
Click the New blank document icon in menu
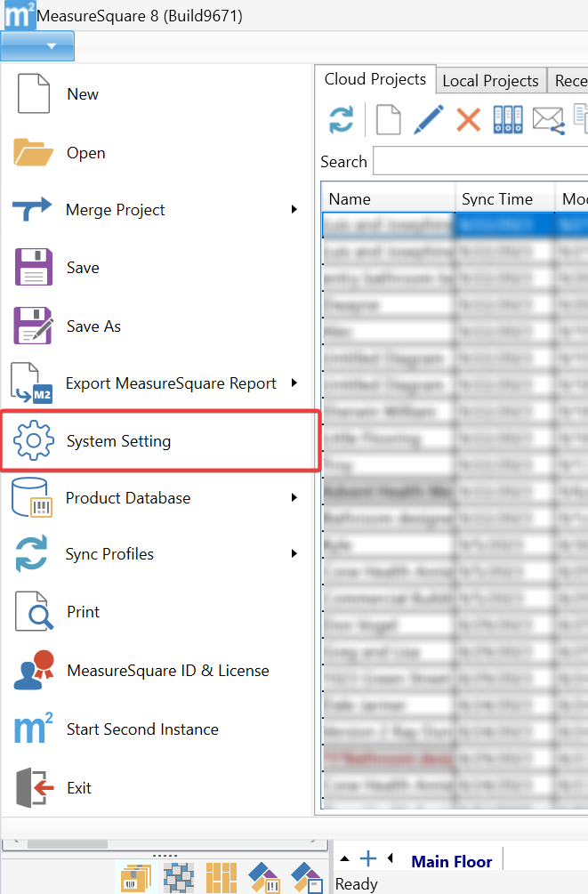34,93
